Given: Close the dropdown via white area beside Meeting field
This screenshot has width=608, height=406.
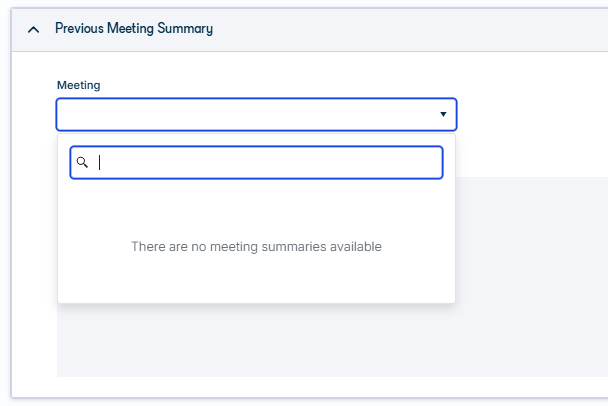Looking at the screenshot, I should [531, 114].
